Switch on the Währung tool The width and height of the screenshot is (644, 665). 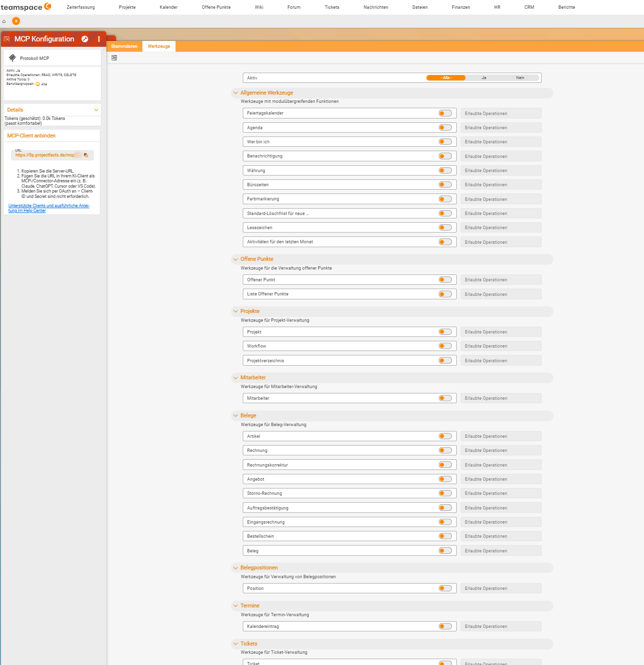click(445, 171)
